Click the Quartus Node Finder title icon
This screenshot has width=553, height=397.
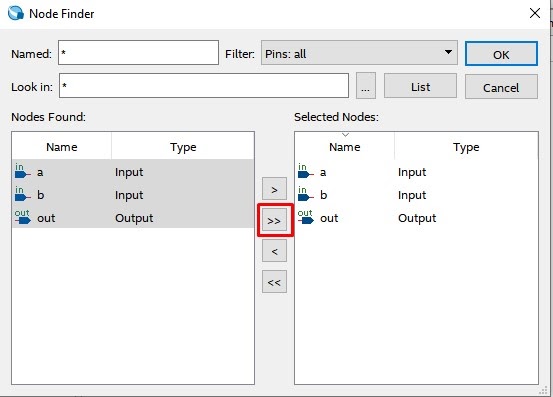[x=16, y=13]
